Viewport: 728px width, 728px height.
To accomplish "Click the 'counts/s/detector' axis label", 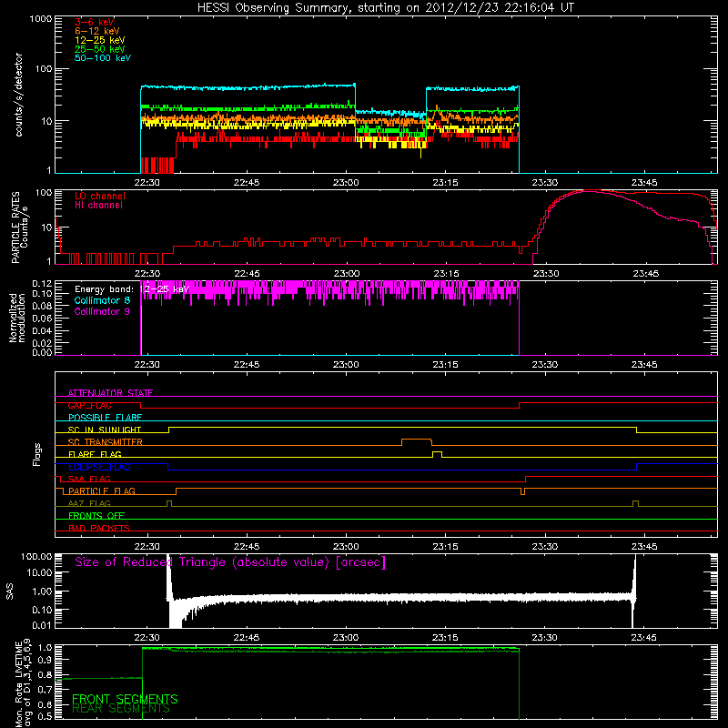I will (19, 95).
